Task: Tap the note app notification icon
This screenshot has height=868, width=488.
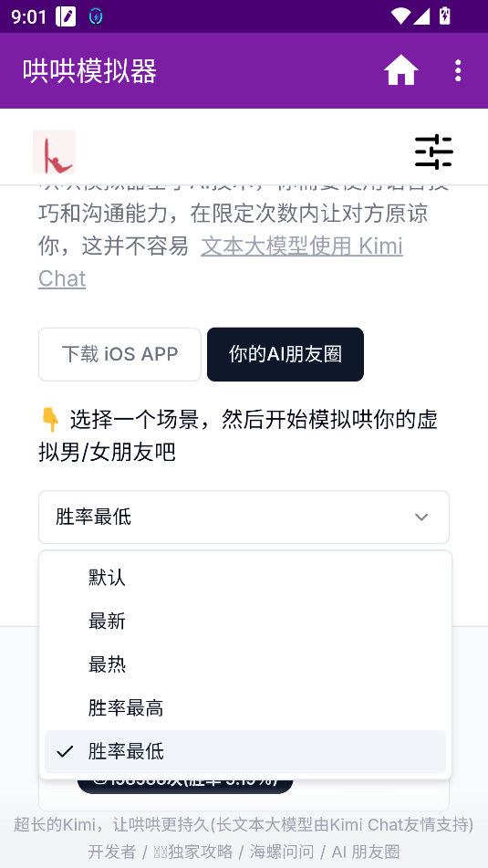Action: click(x=66, y=17)
